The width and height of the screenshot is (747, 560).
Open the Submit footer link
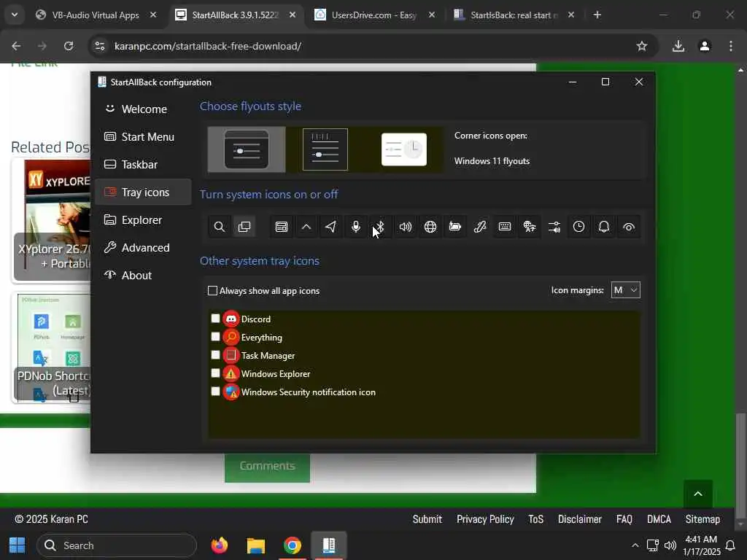pyautogui.click(x=427, y=519)
